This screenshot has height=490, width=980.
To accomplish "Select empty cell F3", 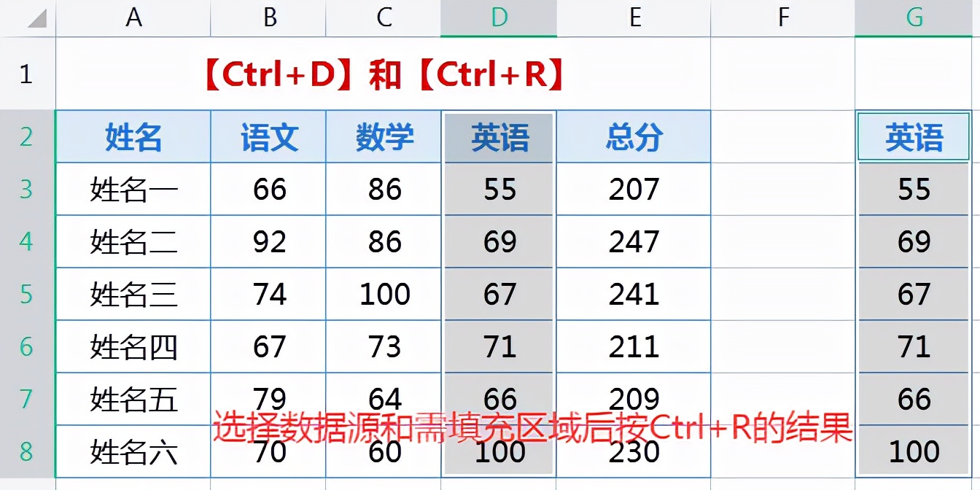I will [x=782, y=189].
